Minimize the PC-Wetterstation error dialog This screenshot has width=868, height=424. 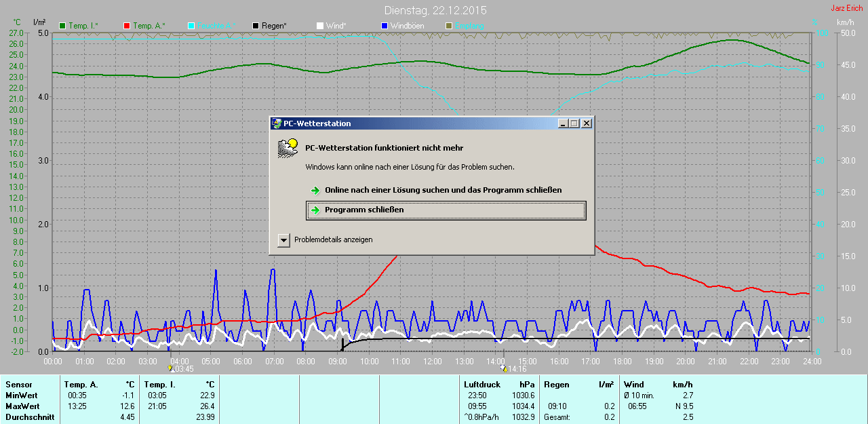point(562,123)
